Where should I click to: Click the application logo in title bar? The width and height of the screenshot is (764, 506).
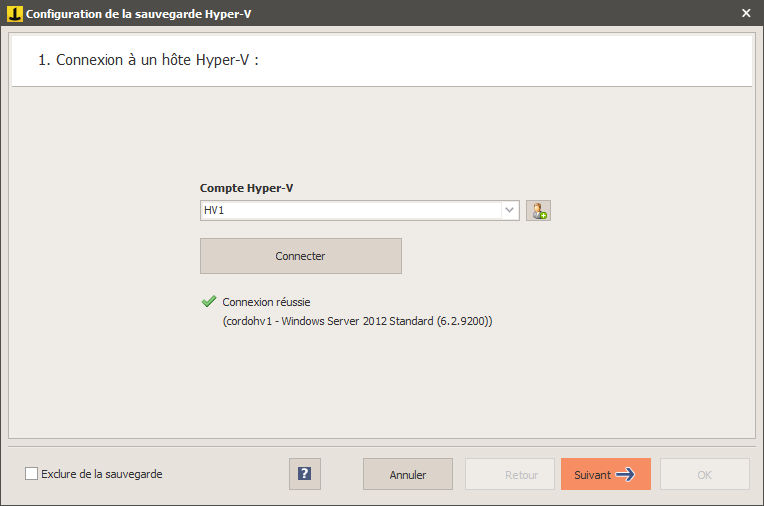15,14
